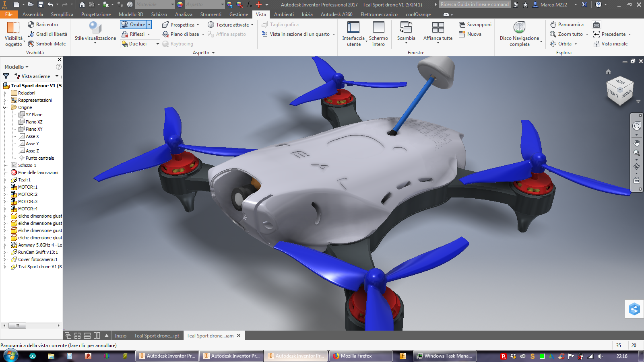644x362 pixels.
Task: Click the fx parameters icon
Action: pyautogui.click(x=249, y=4)
